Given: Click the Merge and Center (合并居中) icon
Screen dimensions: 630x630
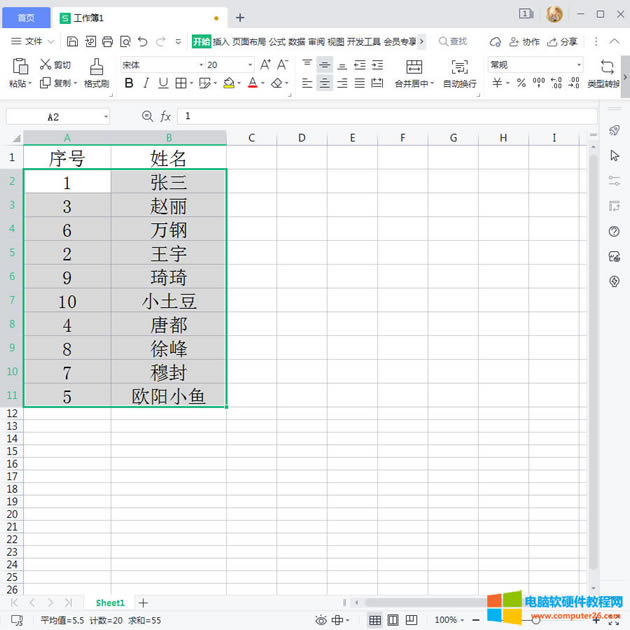Looking at the screenshot, I should pos(414,66).
